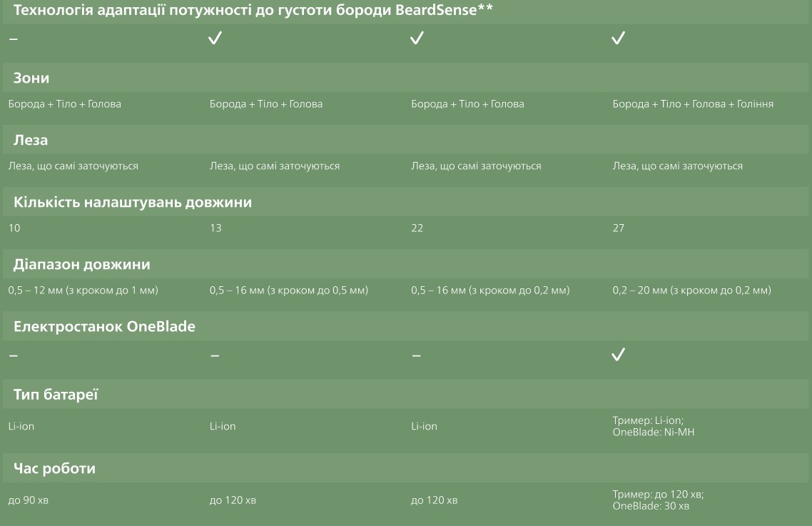Select the "Кількість налаштувань довжини" heading
Screen dimensions: 812x526
(133, 202)
